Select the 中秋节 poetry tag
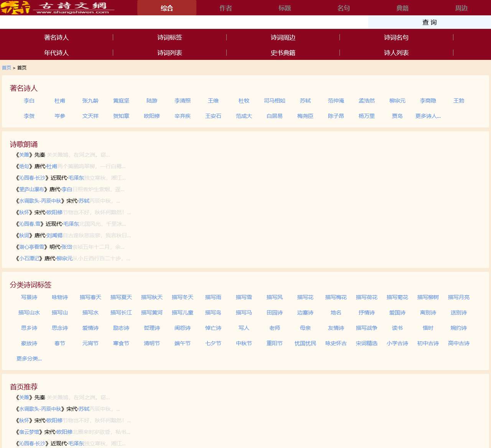 coord(244,343)
